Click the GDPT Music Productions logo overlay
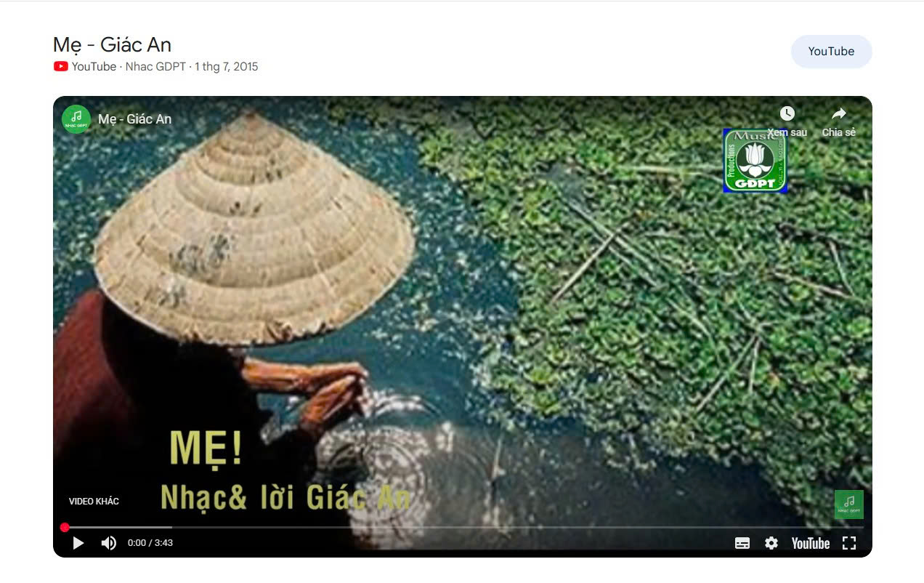 tap(755, 161)
